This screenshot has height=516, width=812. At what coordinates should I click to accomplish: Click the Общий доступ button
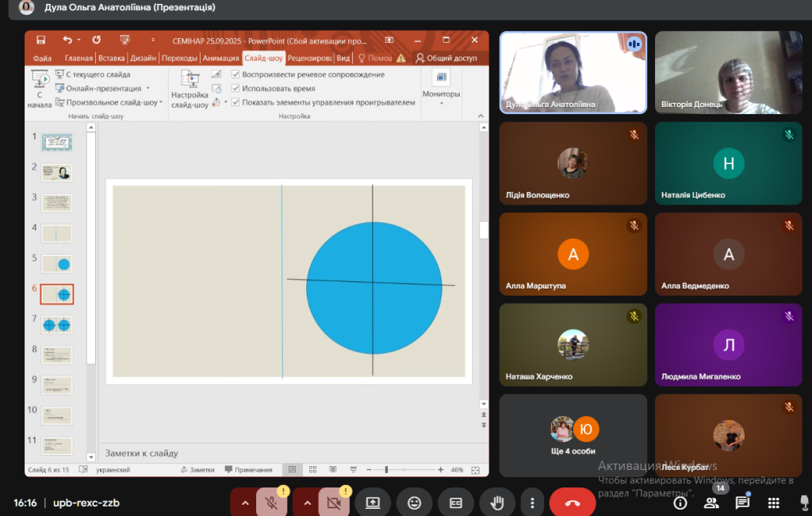[x=446, y=58]
